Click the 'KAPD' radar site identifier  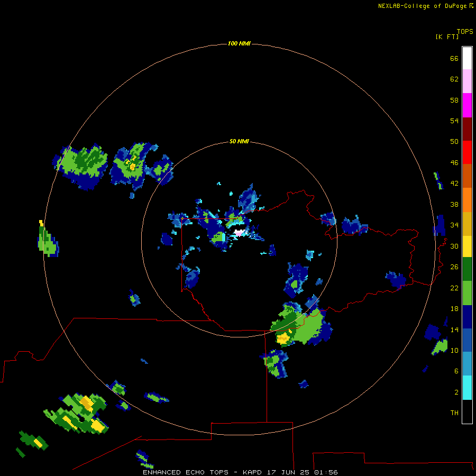click(253, 472)
